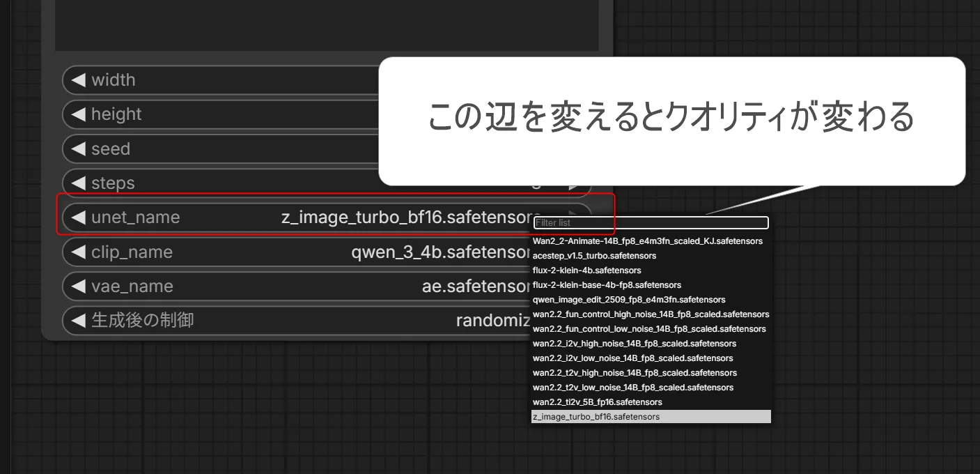Screen dimensions: 980x474
Task: Choose flux-2-klein-4b.safetensors
Action: (651, 270)
